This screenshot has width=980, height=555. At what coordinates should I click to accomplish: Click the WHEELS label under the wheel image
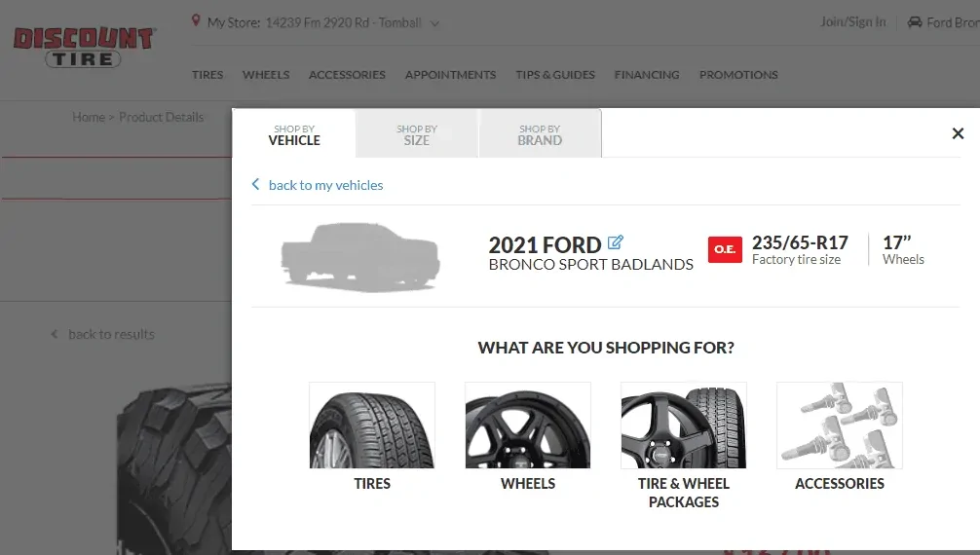coord(527,484)
